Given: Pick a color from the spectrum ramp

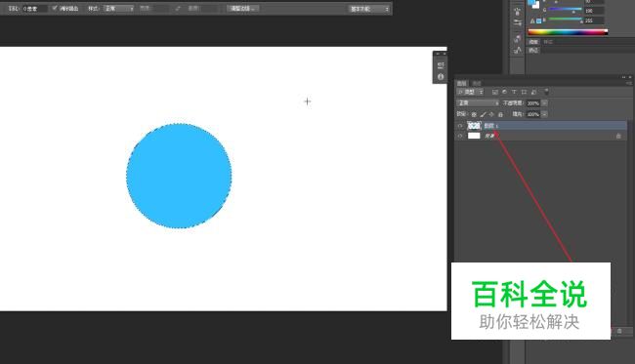Looking at the screenshot, I should coord(568,32).
